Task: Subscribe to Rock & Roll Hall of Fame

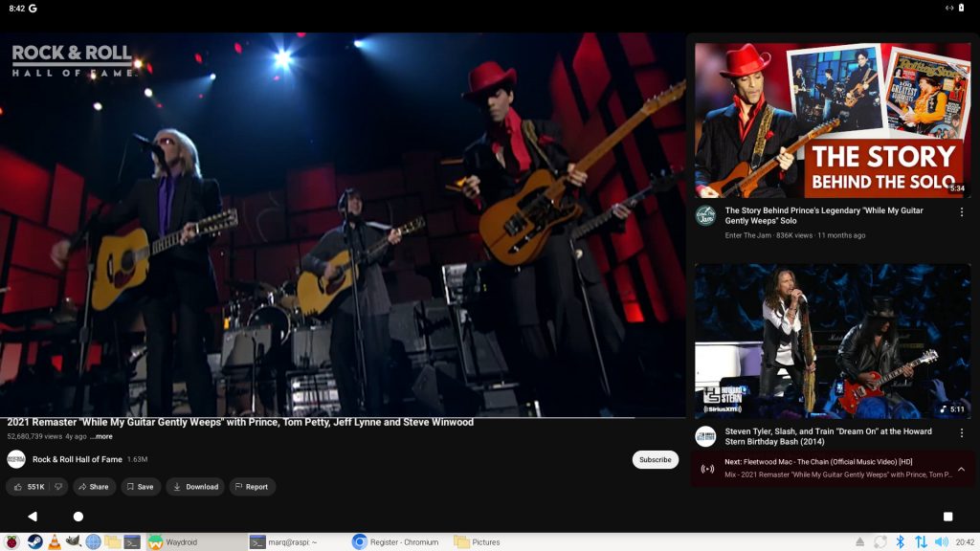Action: pyautogui.click(x=655, y=459)
